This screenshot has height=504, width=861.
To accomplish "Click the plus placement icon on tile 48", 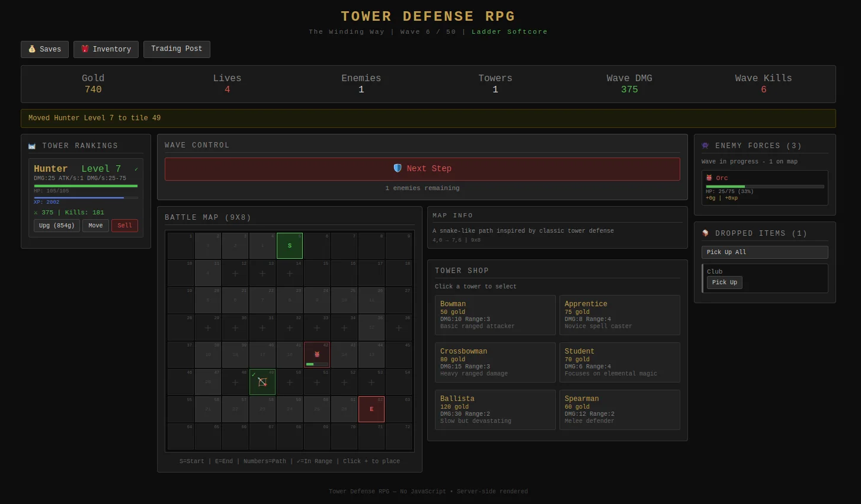I will 235,383.
